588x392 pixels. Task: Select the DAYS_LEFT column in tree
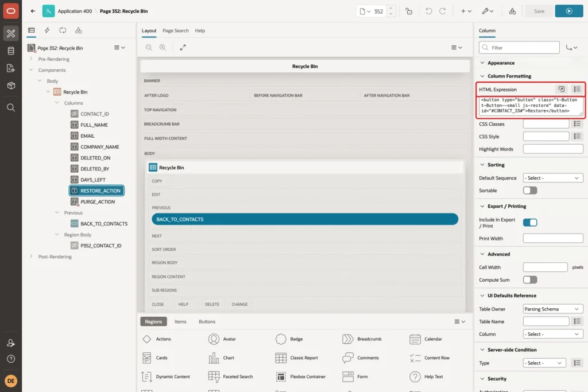pyautogui.click(x=92, y=180)
